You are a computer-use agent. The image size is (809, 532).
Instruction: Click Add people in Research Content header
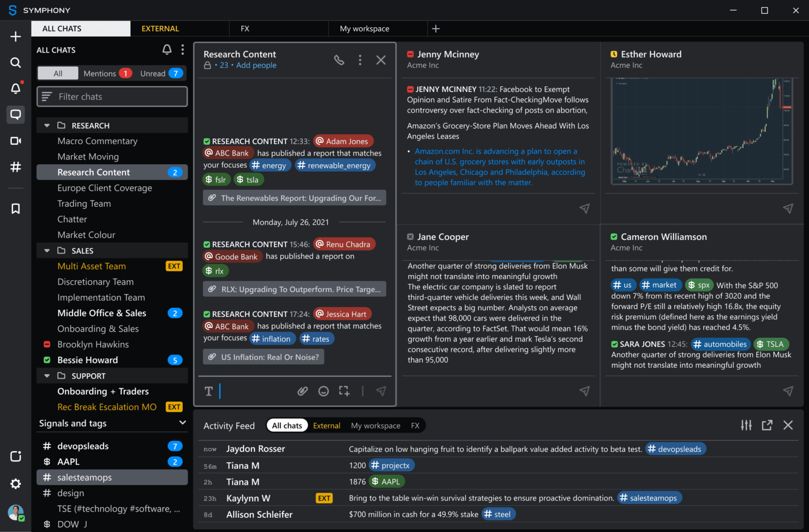click(x=256, y=65)
